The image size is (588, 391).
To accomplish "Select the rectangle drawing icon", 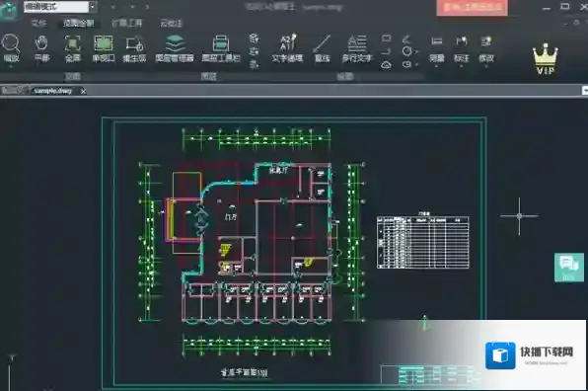I will [387, 38].
